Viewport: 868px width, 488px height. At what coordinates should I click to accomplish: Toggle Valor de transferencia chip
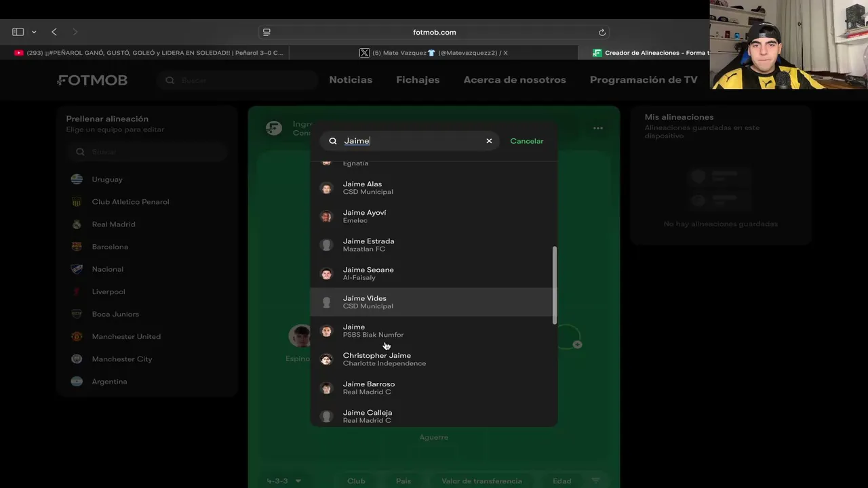click(481, 481)
